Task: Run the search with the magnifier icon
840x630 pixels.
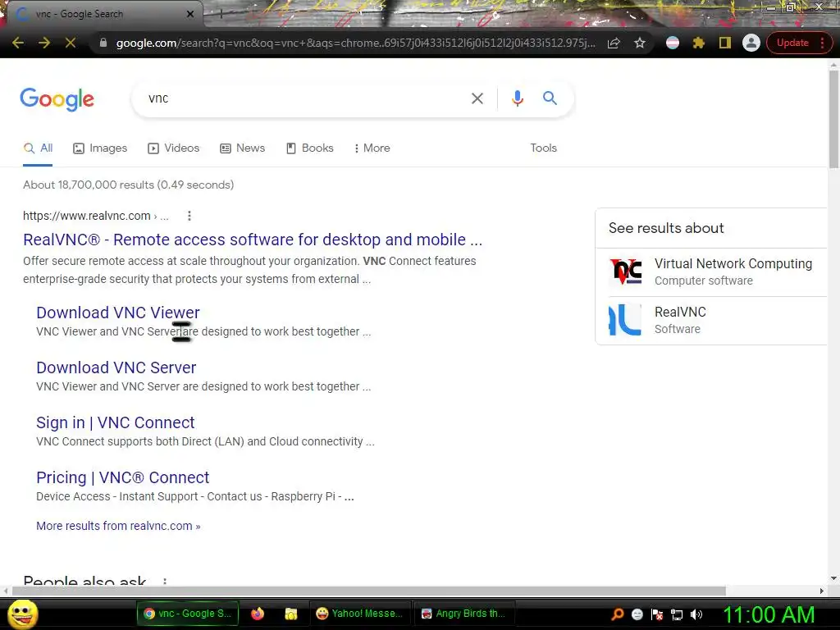Action: point(550,98)
